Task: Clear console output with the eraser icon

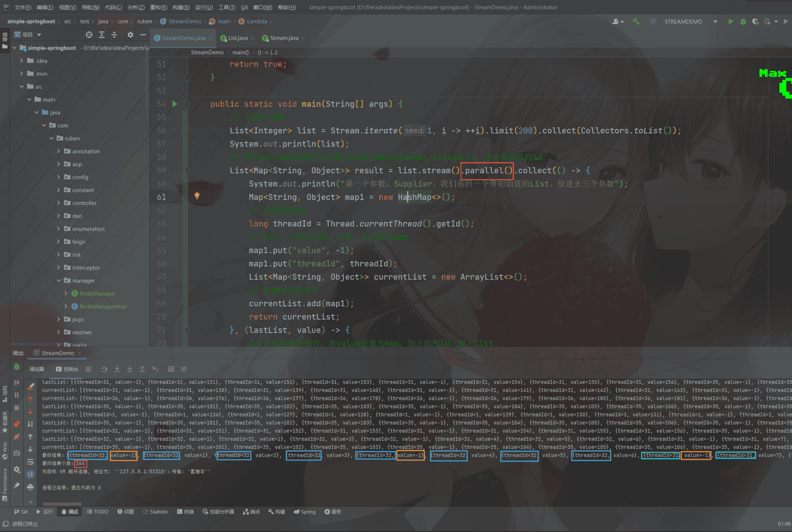Action: tap(30, 386)
